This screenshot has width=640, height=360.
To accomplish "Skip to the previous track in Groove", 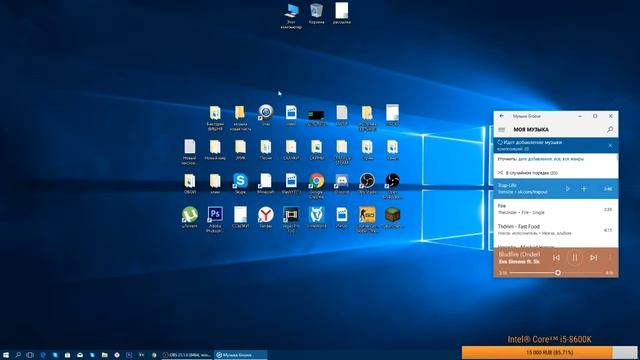I will [x=556, y=258].
